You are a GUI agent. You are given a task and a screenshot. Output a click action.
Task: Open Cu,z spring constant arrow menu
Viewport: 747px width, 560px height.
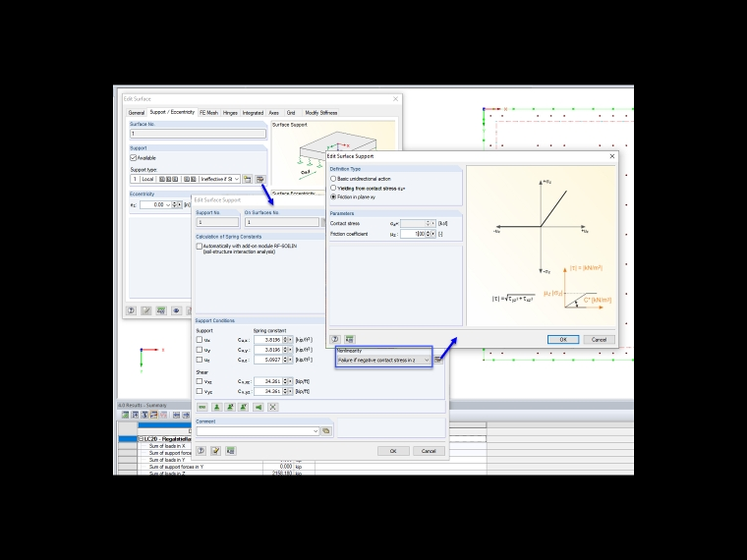tap(291, 360)
